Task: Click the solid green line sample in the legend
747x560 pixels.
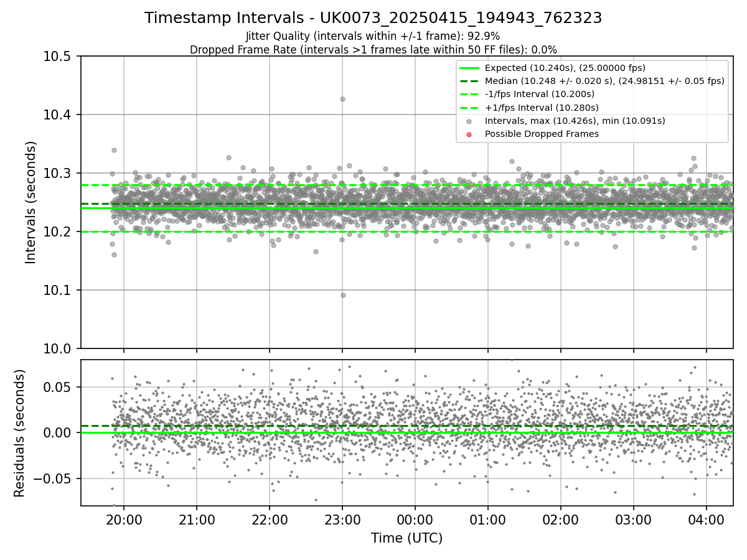Action: [469, 68]
